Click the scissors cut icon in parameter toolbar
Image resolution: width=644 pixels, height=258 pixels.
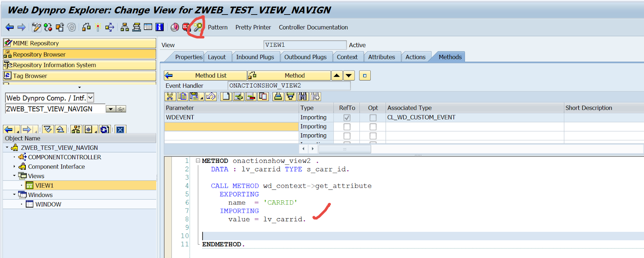170,96
